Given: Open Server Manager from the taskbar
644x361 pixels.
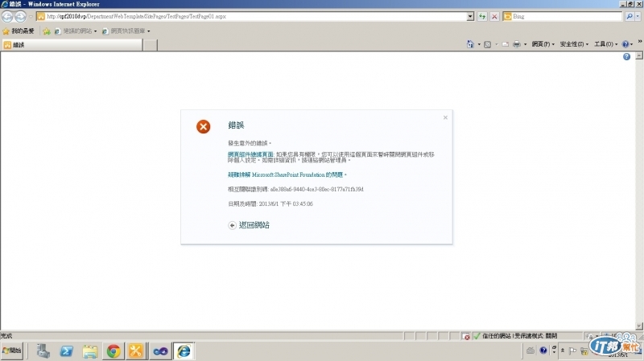Looking at the screenshot, I should 43,351.
